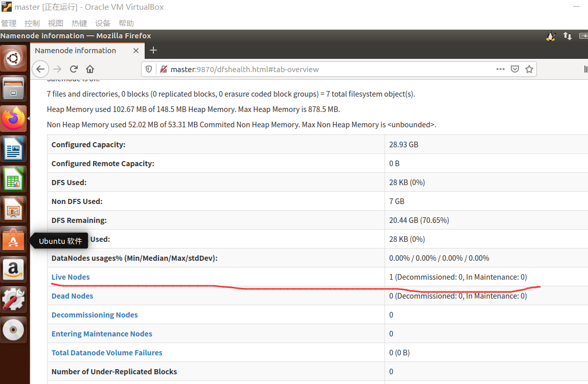Select the Namenode information browser tab
This screenshot has height=384, width=588.
(x=86, y=51)
